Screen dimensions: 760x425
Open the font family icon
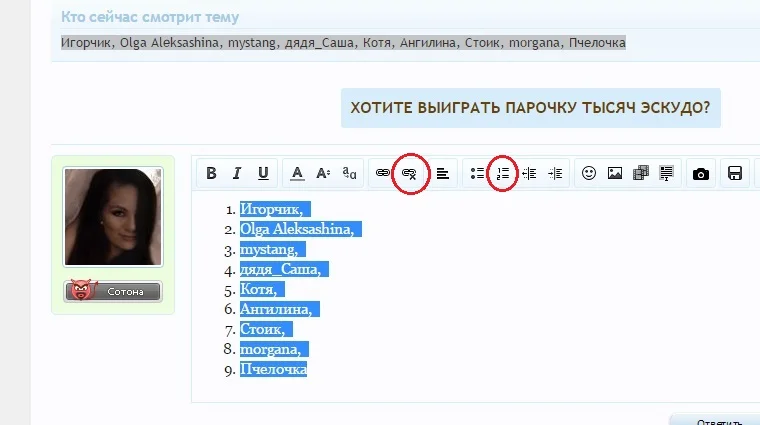tap(349, 173)
